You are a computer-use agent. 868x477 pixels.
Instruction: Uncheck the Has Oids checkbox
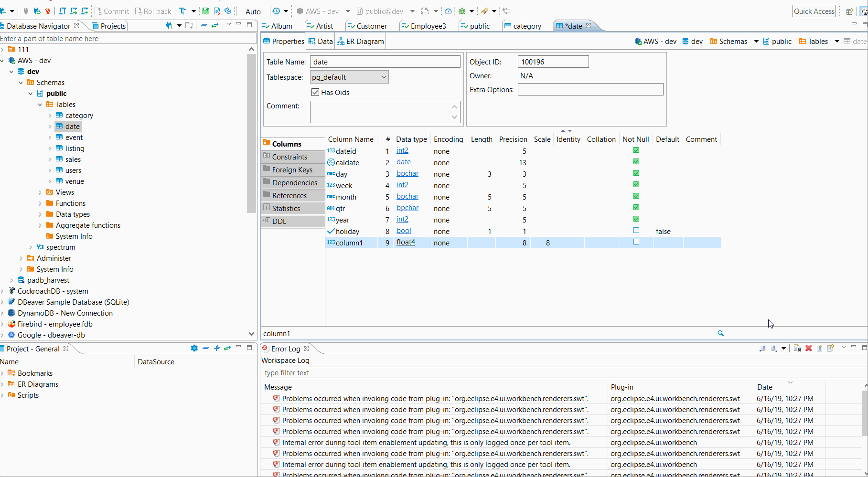click(315, 92)
